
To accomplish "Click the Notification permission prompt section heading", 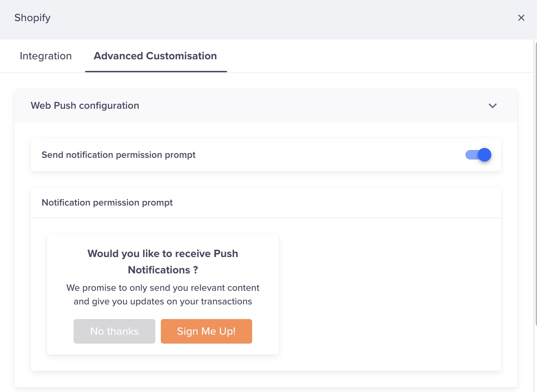I will pyautogui.click(x=107, y=202).
